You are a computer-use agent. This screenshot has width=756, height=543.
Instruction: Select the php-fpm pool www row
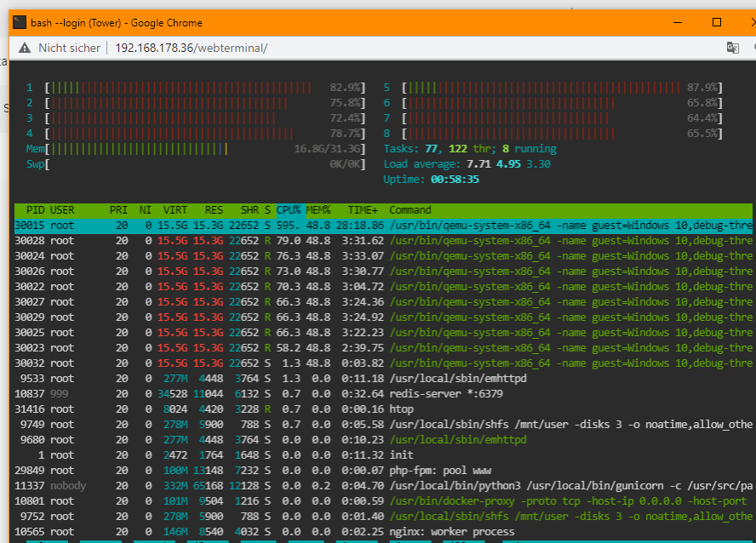tap(383, 471)
